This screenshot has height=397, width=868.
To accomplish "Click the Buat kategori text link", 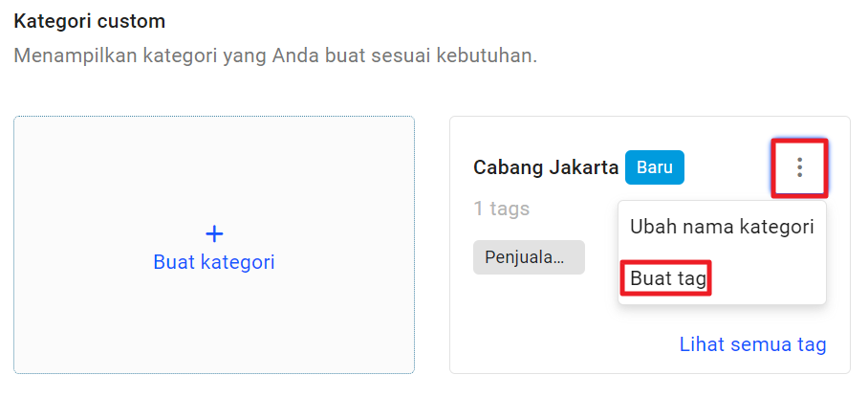I will point(214,262).
